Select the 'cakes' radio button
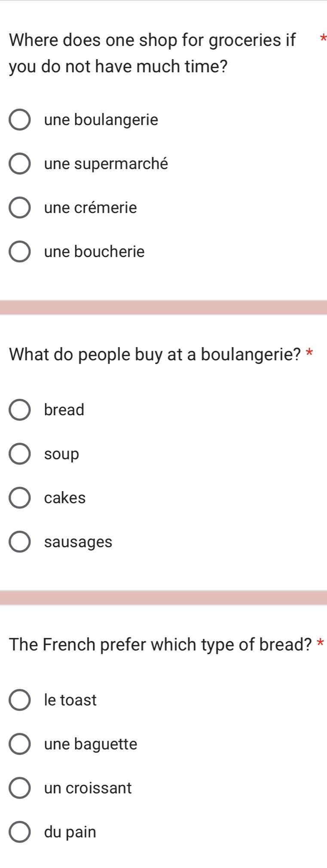The height and width of the screenshot is (868, 327). 20,498
